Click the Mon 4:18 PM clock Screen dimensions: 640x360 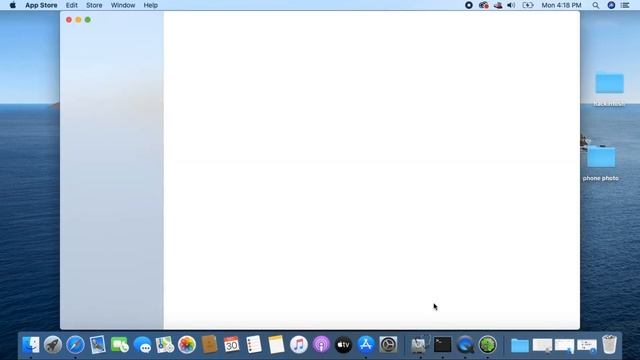pos(561,5)
